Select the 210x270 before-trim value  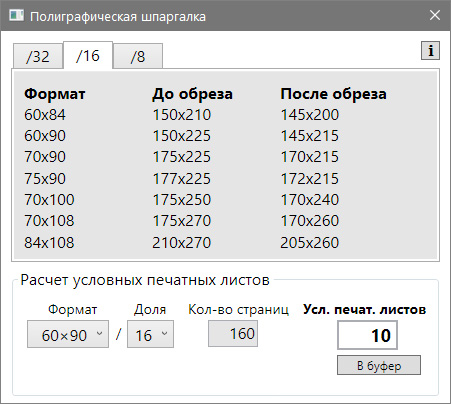click(x=182, y=243)
